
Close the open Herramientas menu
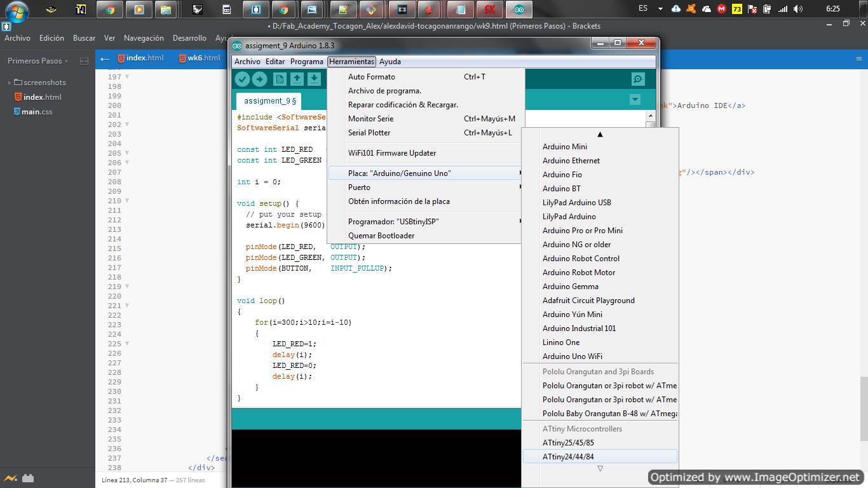coord(351,62)
